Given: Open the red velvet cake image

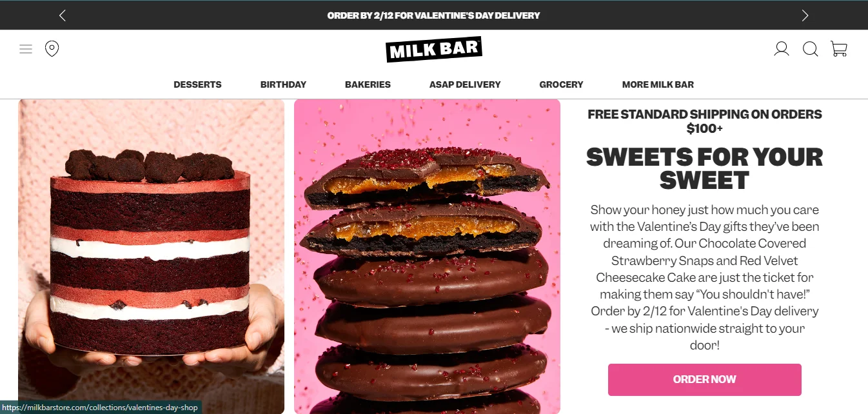Looking at the screenshot, I should (151, 256).
